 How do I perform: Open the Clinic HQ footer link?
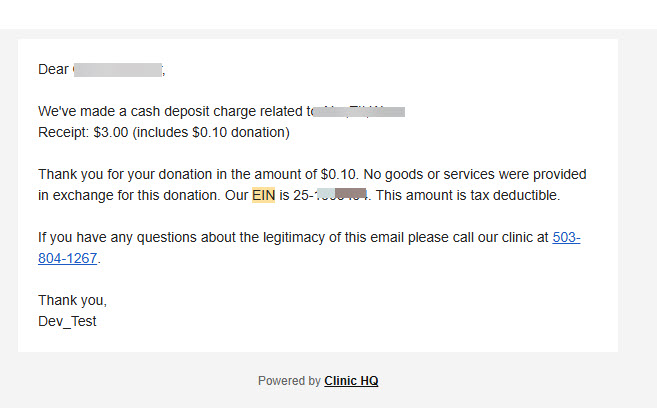[351, 381]
